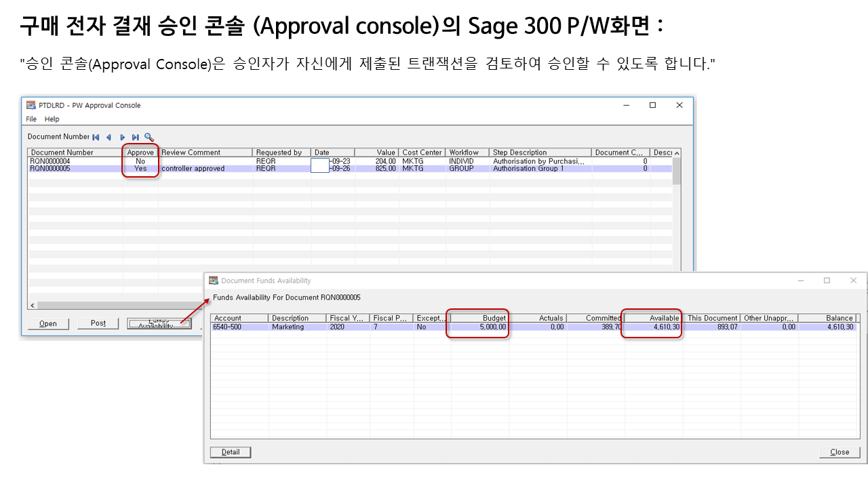This screenshot has height=488, width=868.
Task: Minimize the PW Approval Console window
Action: pyautogui.click(x=625, y=105)
